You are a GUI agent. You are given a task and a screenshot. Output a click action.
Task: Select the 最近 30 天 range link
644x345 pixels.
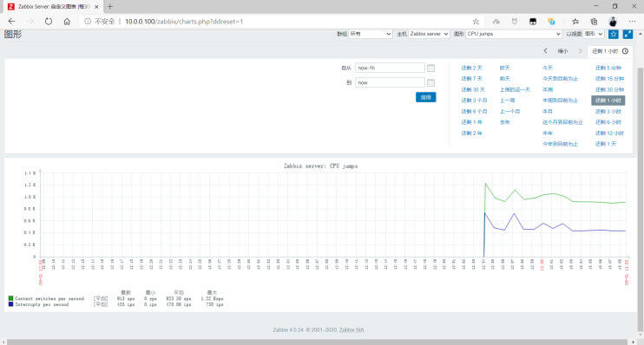473,89
